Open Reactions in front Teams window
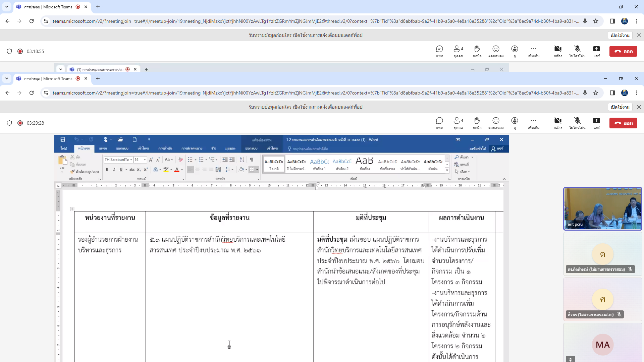This screenshot has width=644, height=362. [x=496, y=123]
